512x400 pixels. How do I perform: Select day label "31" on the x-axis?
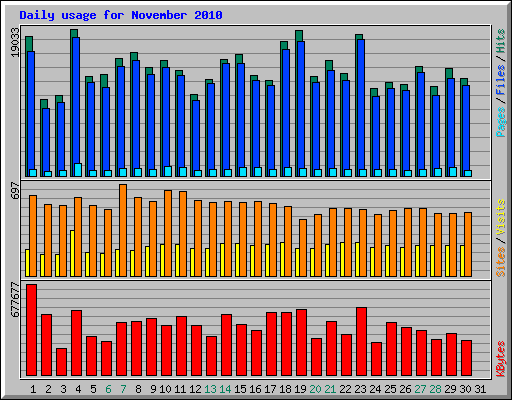pyautogui.click(x=480, y=389)
